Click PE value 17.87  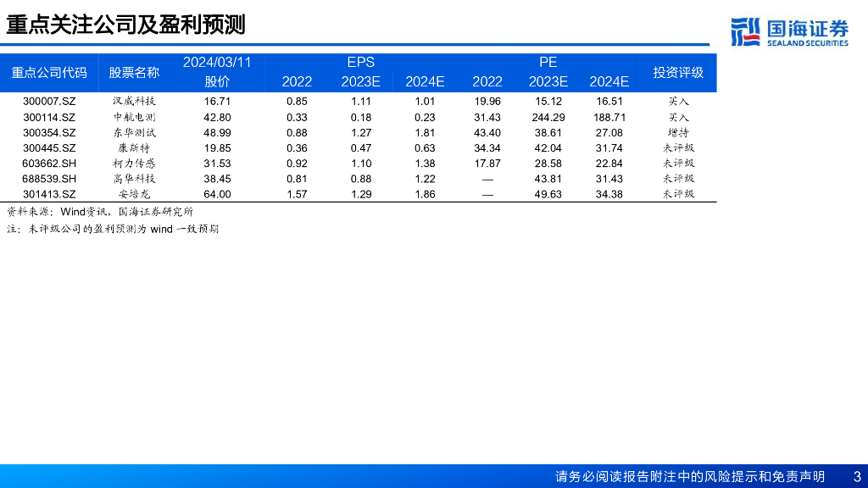[487, 164]
